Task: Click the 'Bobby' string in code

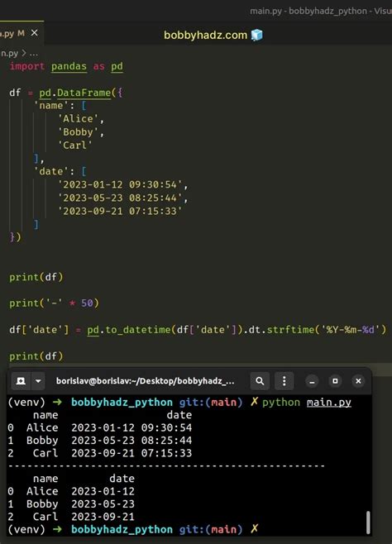Action: pos(78,131)
